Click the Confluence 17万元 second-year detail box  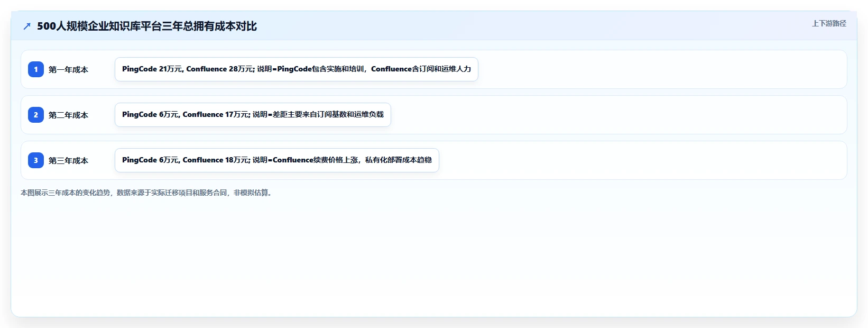click(x=253, y=115)
